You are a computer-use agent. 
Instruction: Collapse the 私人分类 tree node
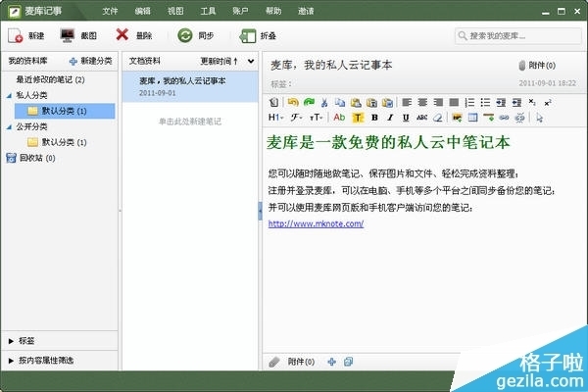[9, 96]
